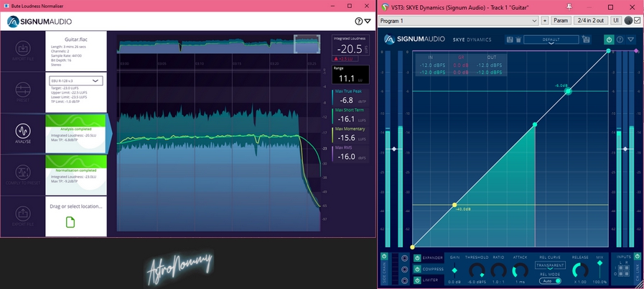Delete preset using the trash icon
This screenshot has width=644, height=289.
[x=518, y=40]
